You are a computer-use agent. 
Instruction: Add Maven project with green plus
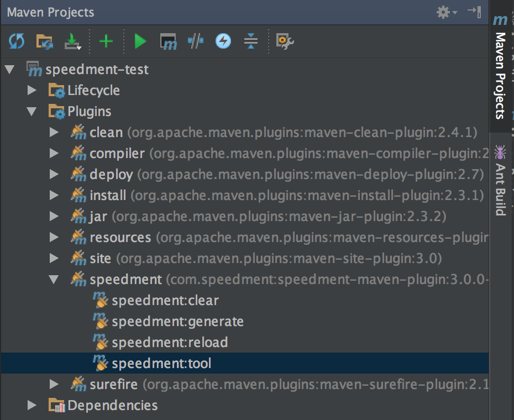tap(106, 41)
